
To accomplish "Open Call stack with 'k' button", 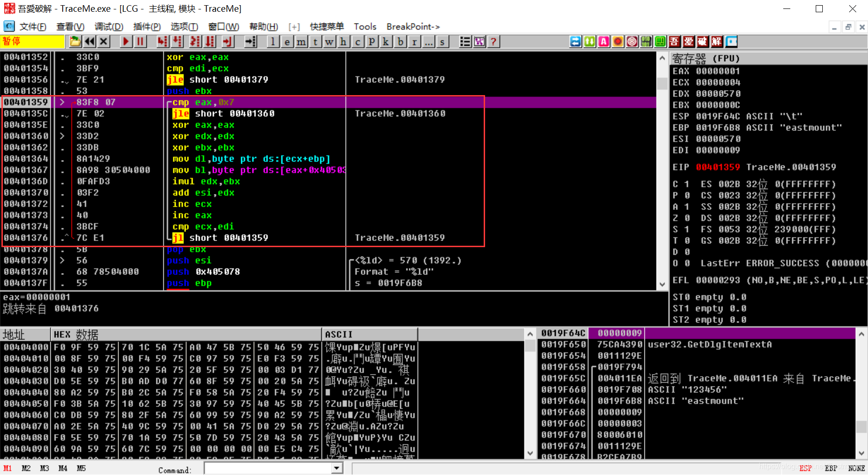I will 386,42.
